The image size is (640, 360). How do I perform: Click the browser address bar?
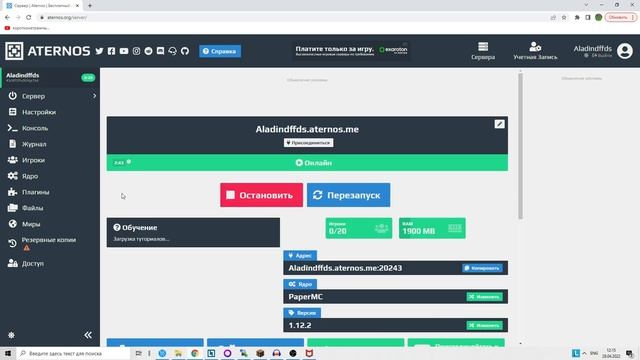click(x=294, y=18)
